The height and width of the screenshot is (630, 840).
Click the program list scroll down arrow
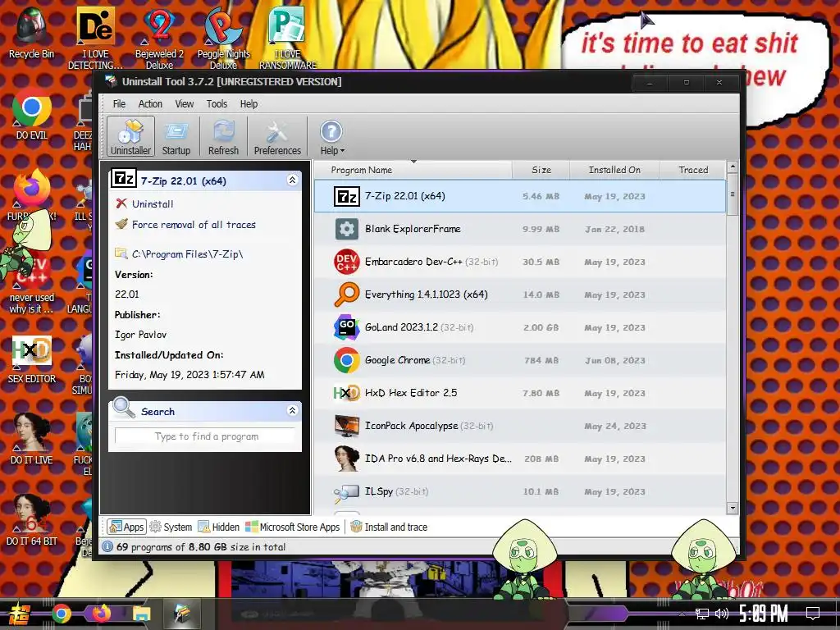(x=733, y=507)
